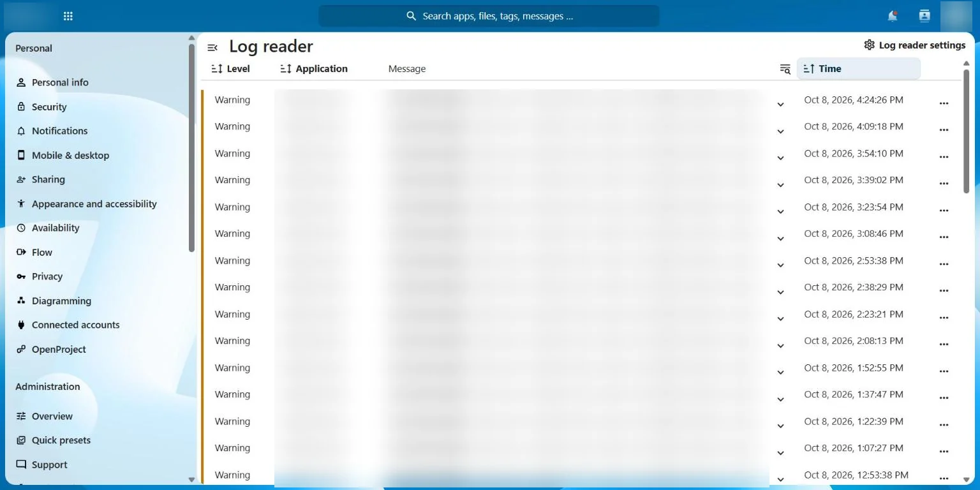Open actions menu for 1:37:47 PM entry
980x490 pixels.
coord(944,398)
